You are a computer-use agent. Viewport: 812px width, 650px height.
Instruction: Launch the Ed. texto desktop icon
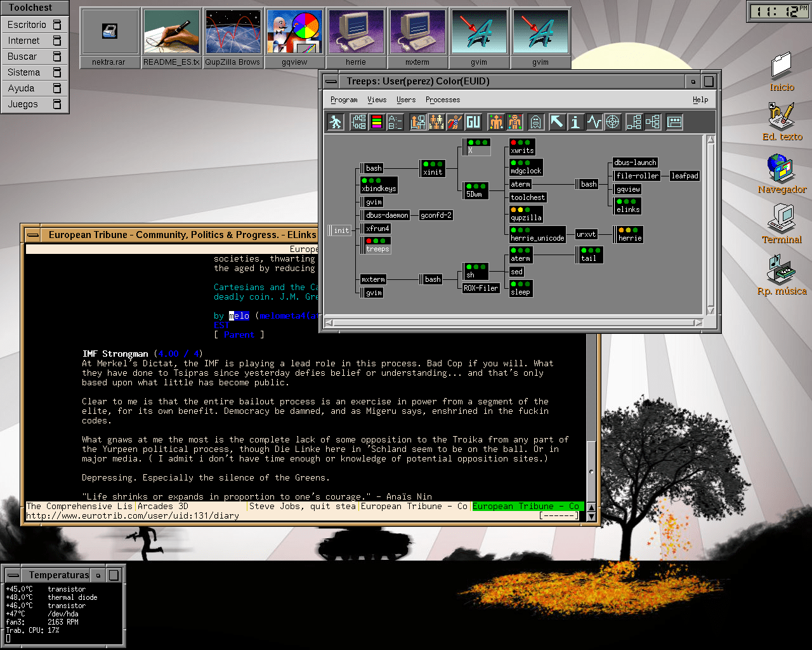pyautogui.click(x=782, y=122)
